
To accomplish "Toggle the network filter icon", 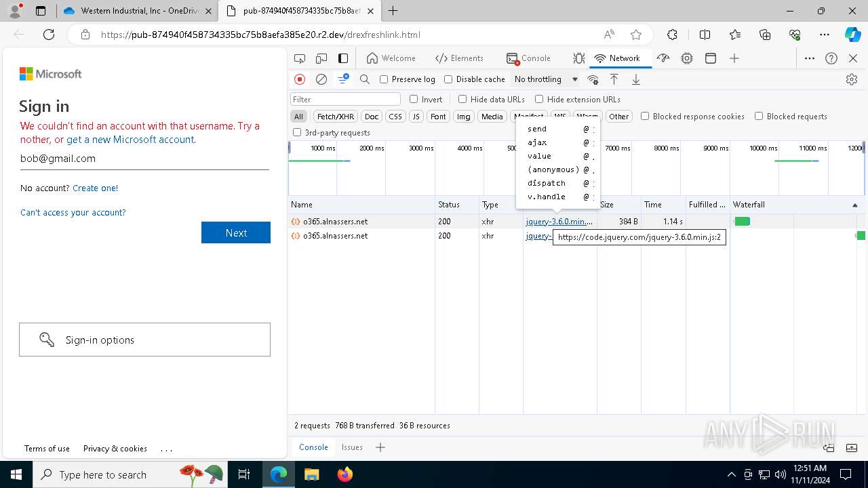I will pyautogui.click(x=343, y=79).
